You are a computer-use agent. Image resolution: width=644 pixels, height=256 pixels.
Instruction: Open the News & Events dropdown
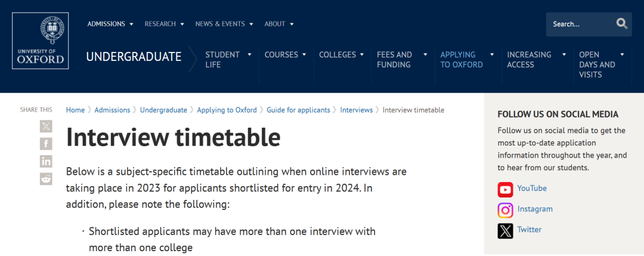pos(224,24)
